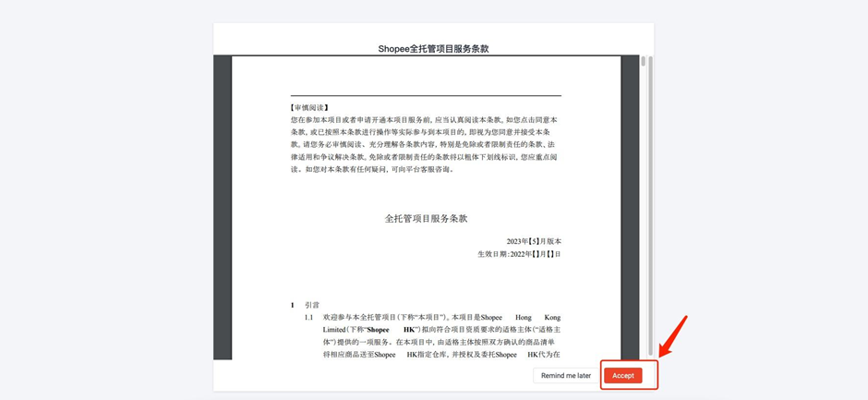Click the red Accept button
This screenshot has height=400, width=868.
(623, 376)
